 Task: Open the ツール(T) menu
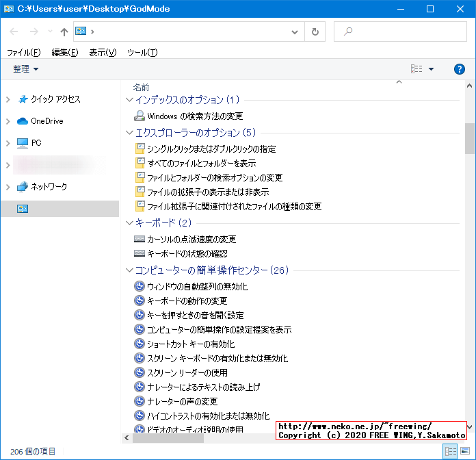(142, 53)
